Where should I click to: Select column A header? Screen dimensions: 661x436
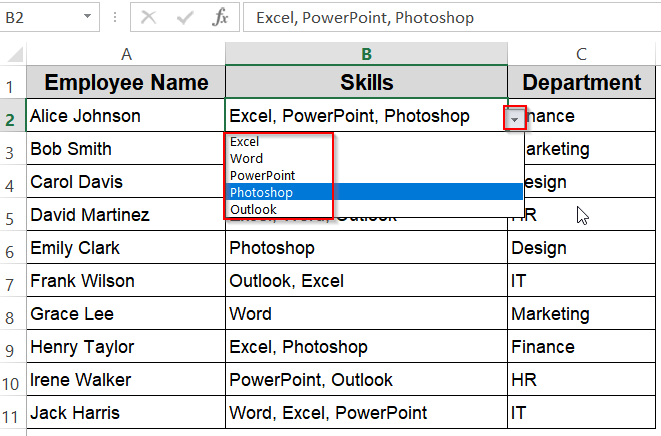pyautogui.click(x=125, y=54)
